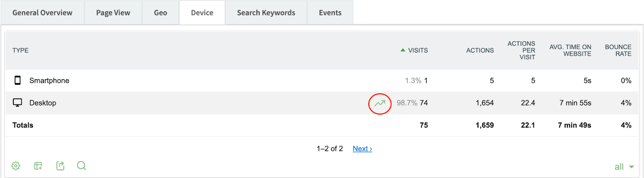This screenshot has width=644, height=178.
Task: Open table search magnifier icon
Action: tap(81, 166)
